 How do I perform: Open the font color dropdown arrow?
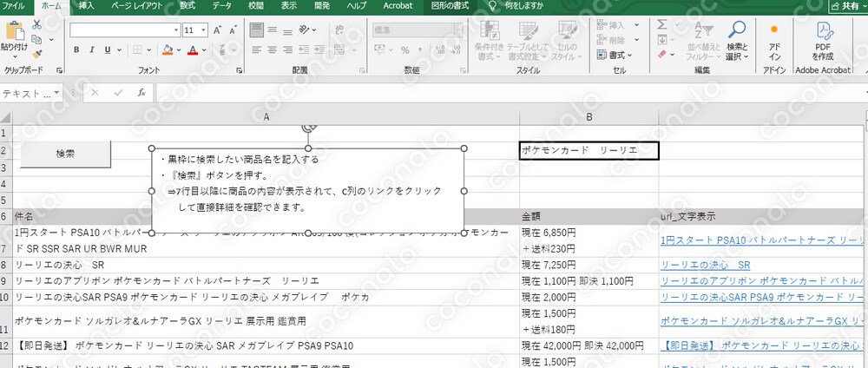204,50
